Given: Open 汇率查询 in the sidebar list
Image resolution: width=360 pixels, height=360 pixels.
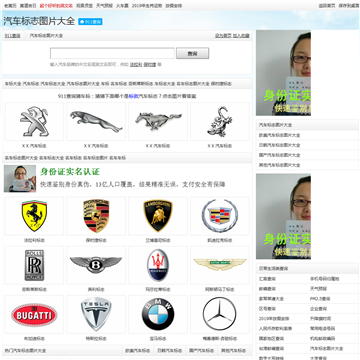Looking at the screenshot, I should point(267,279).
